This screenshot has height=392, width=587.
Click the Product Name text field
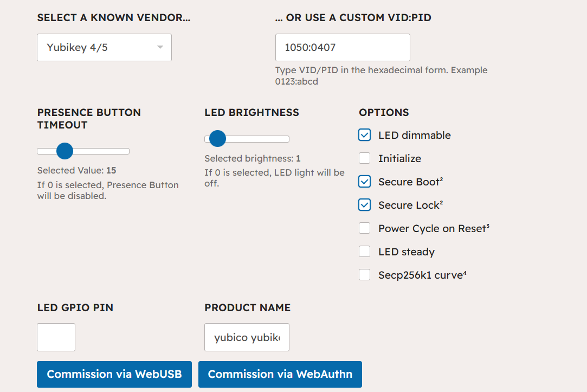[x=247, y=338]
